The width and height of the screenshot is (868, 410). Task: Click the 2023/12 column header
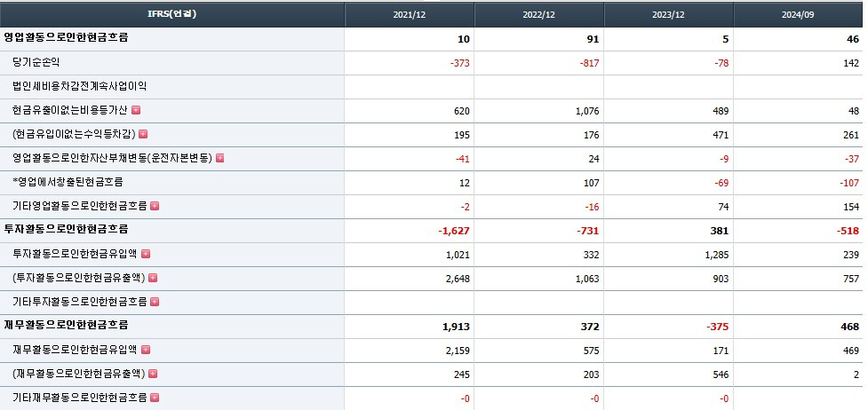coord(668,14)
